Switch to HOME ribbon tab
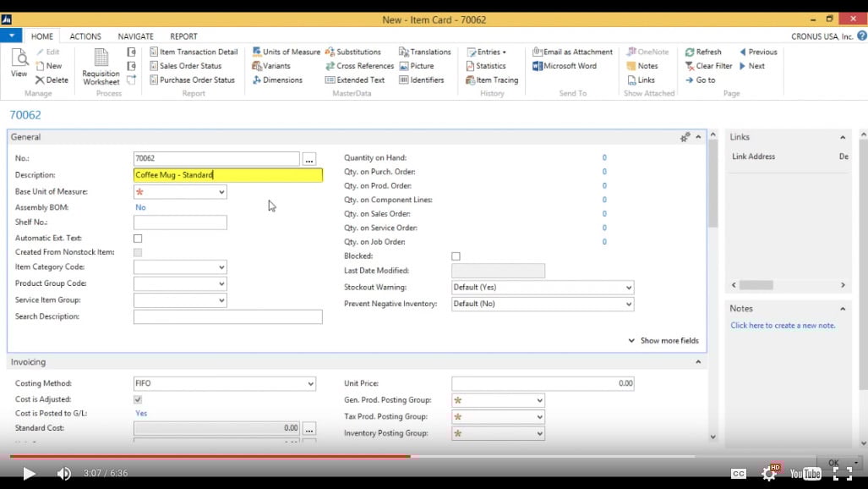 [x=42, y=36]
